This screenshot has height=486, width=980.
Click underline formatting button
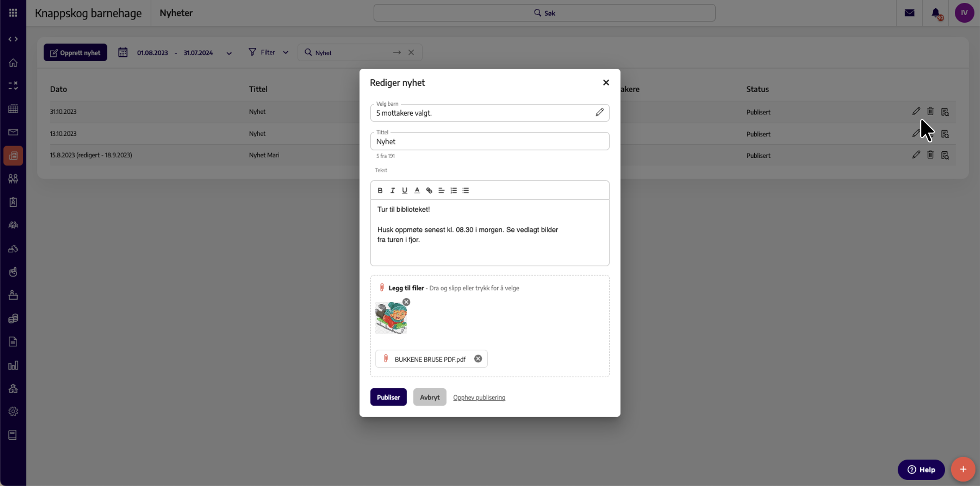pos(405,190)
